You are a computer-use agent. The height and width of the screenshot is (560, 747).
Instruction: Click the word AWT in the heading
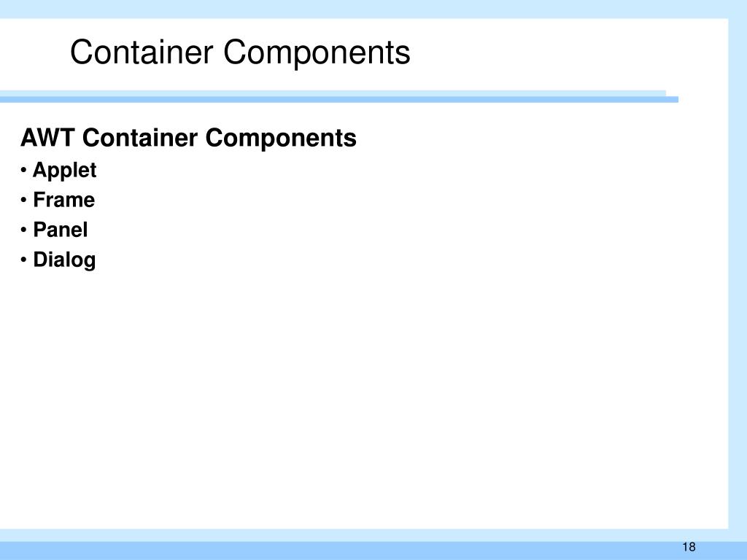pos(47,138)
